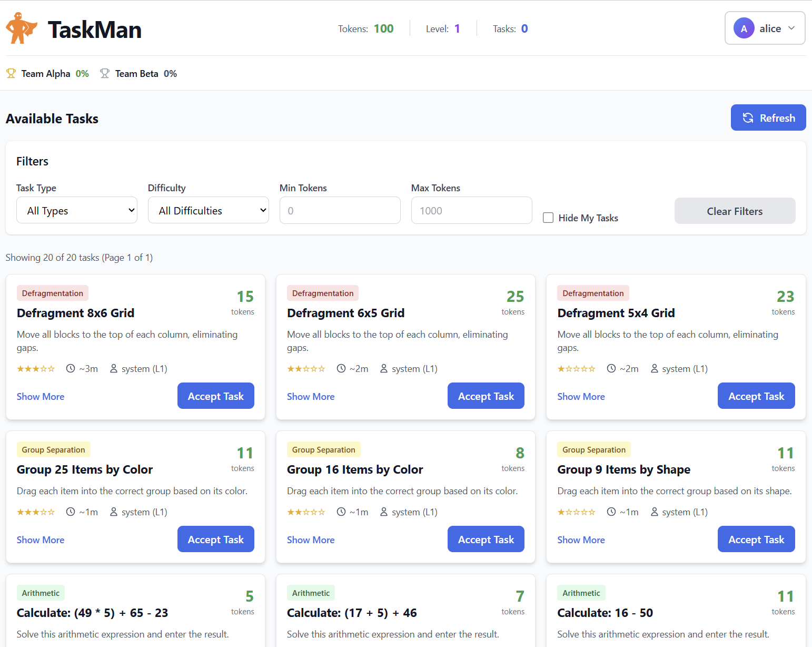This screenshot has height=647, width=812.
Task: Focus the Min Tokens input field
Action: click(x=340, y=211)
